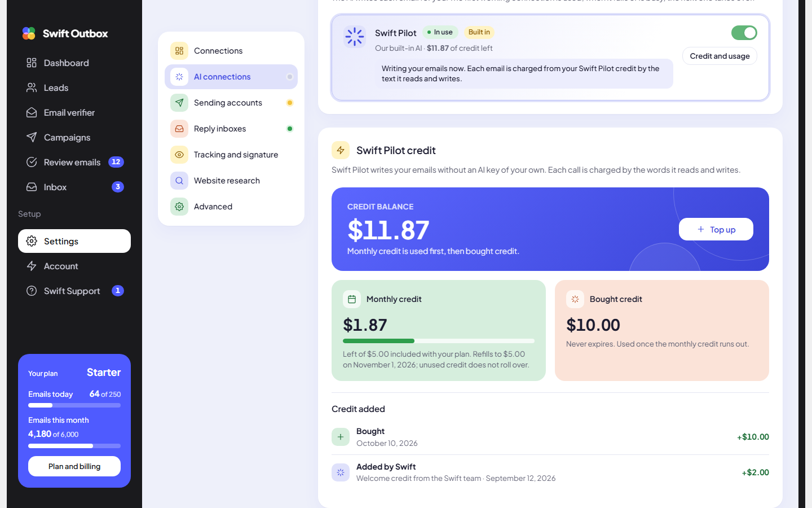Click the Swift Outbox logo icon
This screenshot has width=812, height=508.
coord(29,33)
